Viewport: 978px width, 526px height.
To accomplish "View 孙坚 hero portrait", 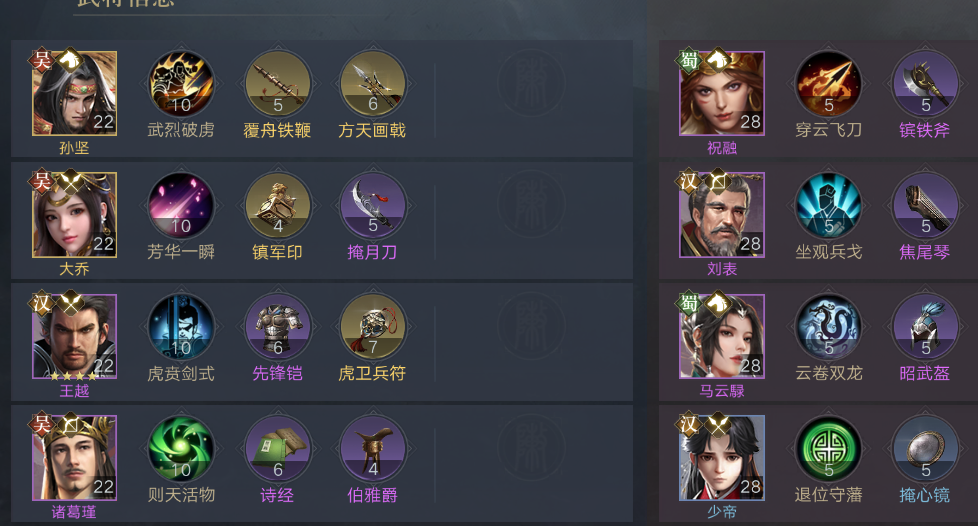I will click(x=74, y=93).
